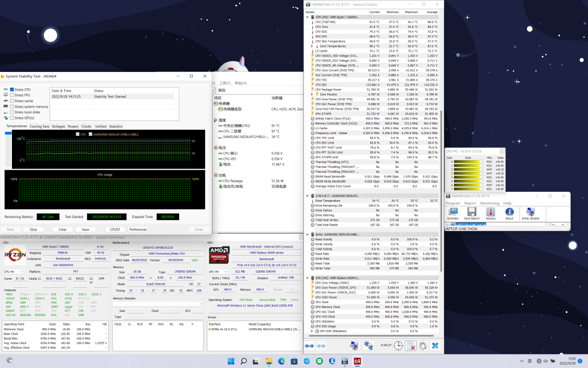
Task: Open the Summary monitor icon
Action: point(452,213)
